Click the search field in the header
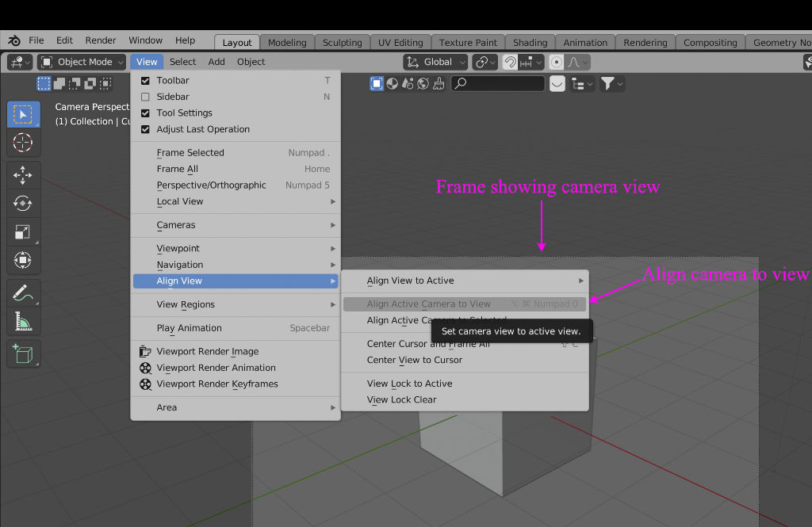 498,83
